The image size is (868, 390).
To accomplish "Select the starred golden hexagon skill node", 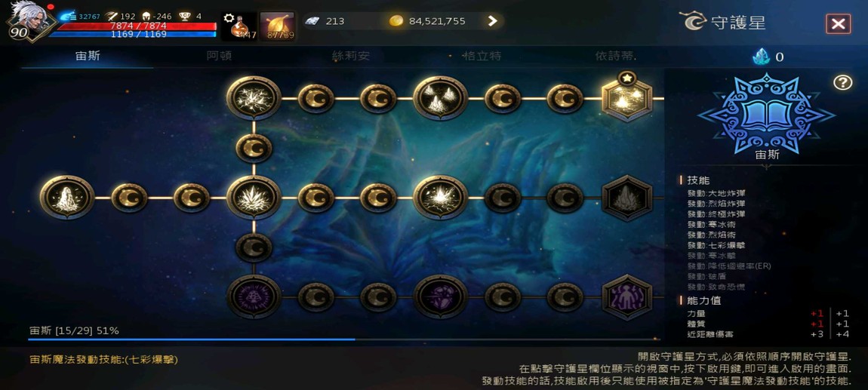I will click(626, 98).
